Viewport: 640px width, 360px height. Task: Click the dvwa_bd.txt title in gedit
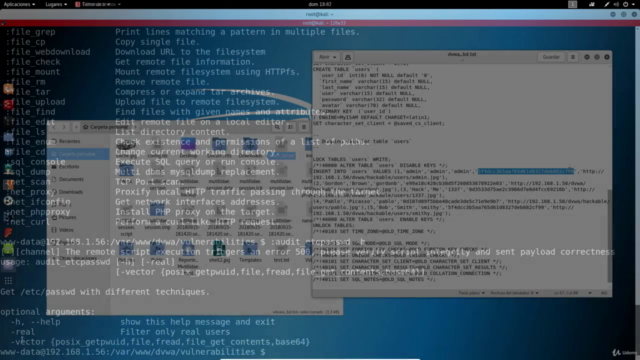462,54
